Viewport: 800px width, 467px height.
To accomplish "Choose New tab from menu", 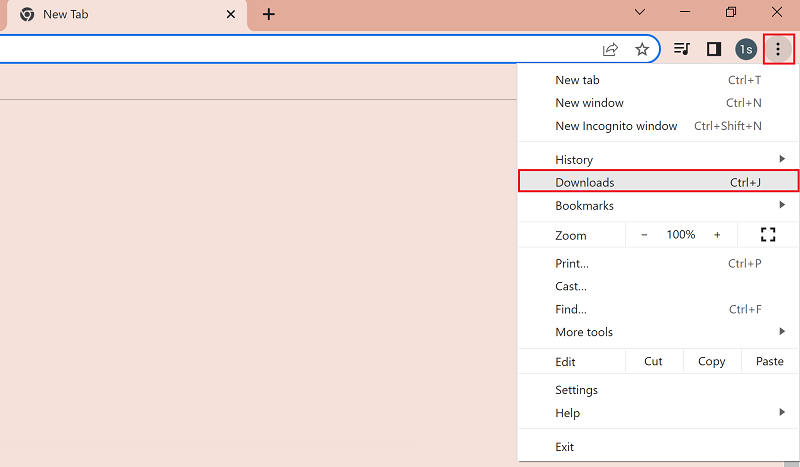I will click(x=658, y=80).
